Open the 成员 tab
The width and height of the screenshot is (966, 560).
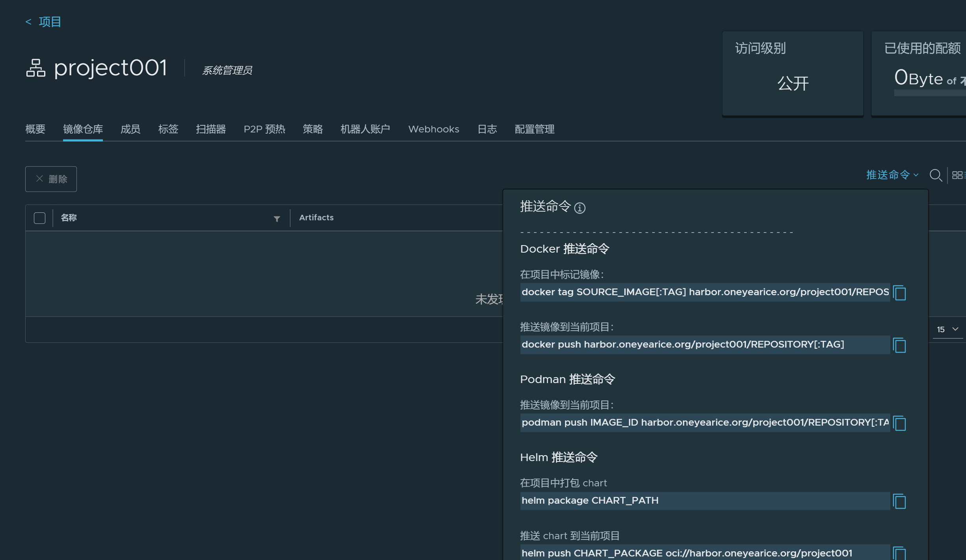coord(130,129)
